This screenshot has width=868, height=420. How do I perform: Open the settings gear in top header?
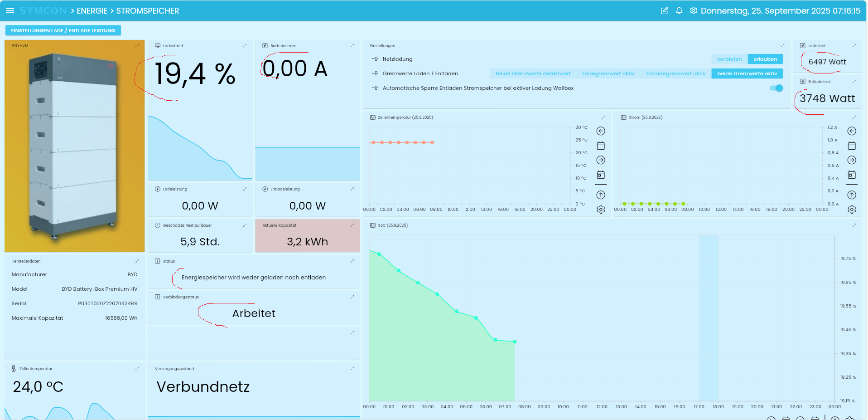[x=693, y=10]
